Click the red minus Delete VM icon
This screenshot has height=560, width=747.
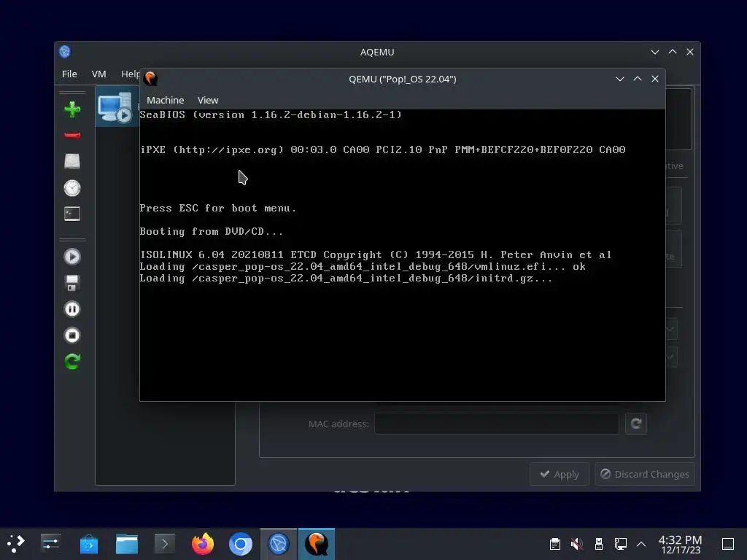point(72,135)
